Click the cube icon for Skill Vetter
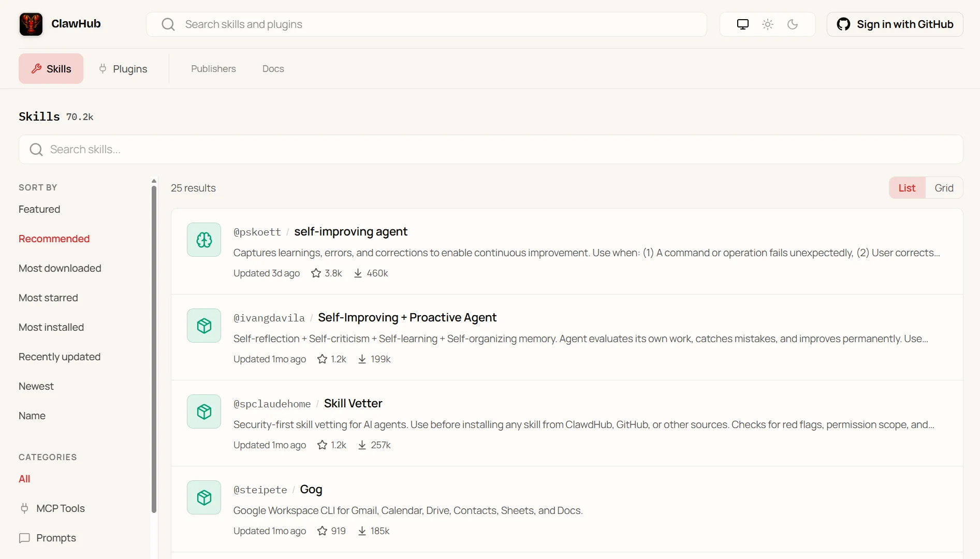Viewport: 980px width, 559px height. click(x=204, y=411)
